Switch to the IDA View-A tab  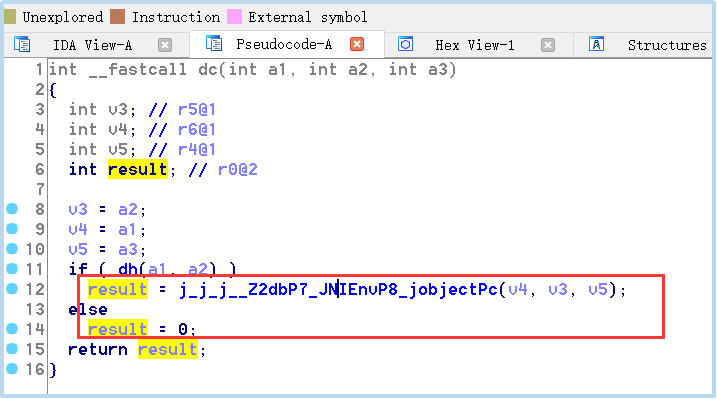click(x=92, y=45)
